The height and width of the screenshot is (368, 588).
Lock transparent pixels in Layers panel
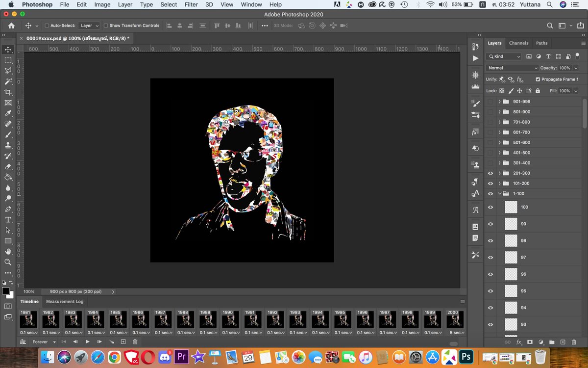coord(502,91)
